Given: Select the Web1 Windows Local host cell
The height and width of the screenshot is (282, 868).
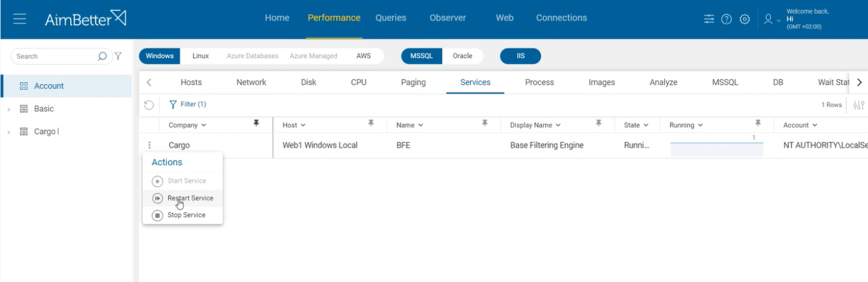Looking at the screenshot, I should pos(320,145).
